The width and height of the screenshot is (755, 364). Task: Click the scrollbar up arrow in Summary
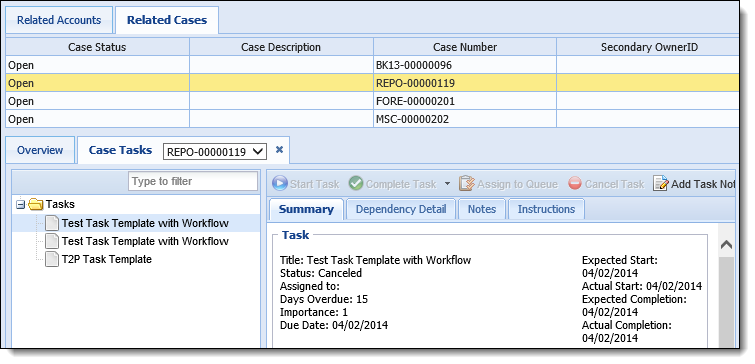click(x=726, y=245)
